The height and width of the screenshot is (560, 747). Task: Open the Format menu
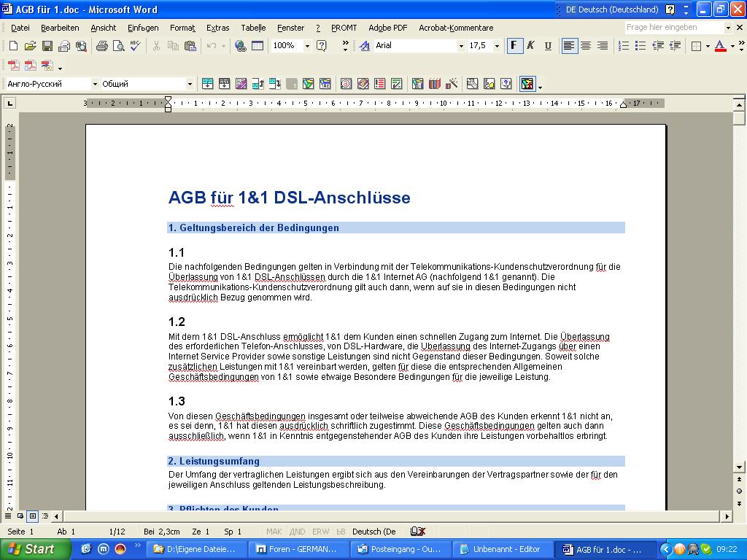point(182,28)
